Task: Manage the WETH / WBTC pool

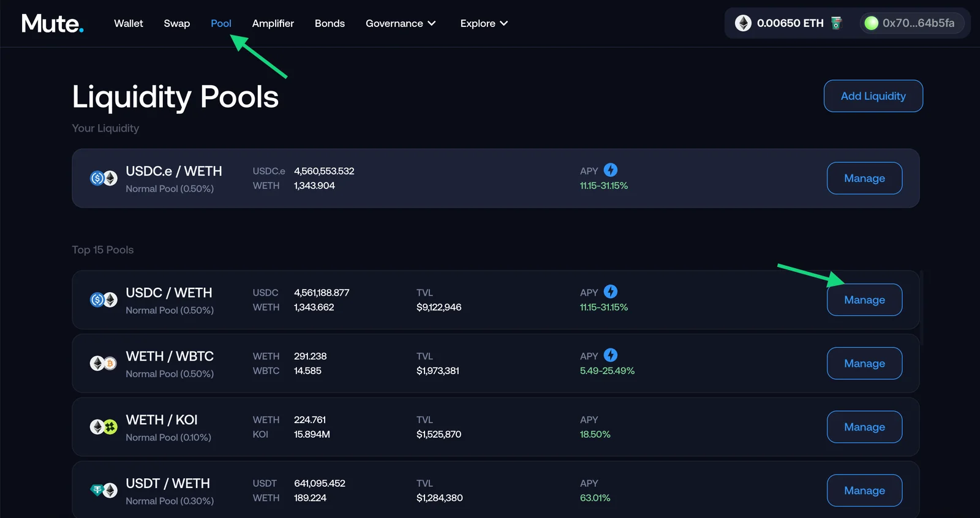Action: pyautogui.click(x=864, y=364)
